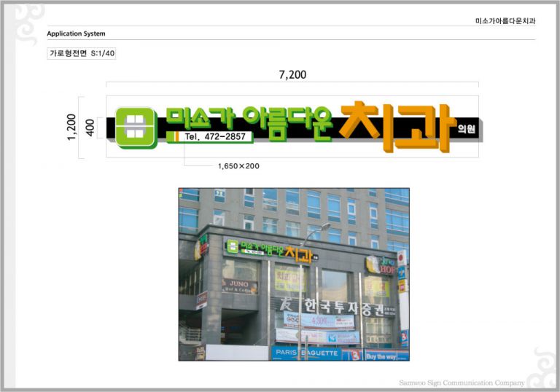The height and width of the screenshot is (392, 560).
Task: Click the Application System heading
Action: [76, 34]
